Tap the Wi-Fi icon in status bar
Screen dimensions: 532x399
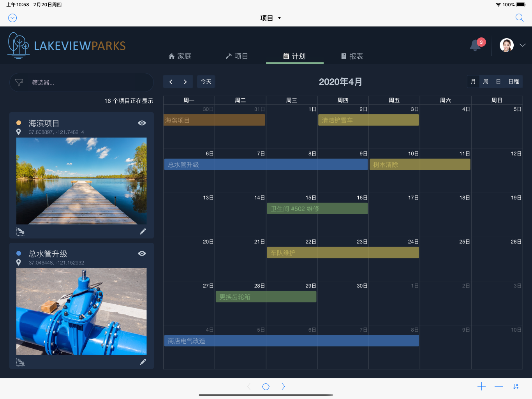[x=498, y=5]
